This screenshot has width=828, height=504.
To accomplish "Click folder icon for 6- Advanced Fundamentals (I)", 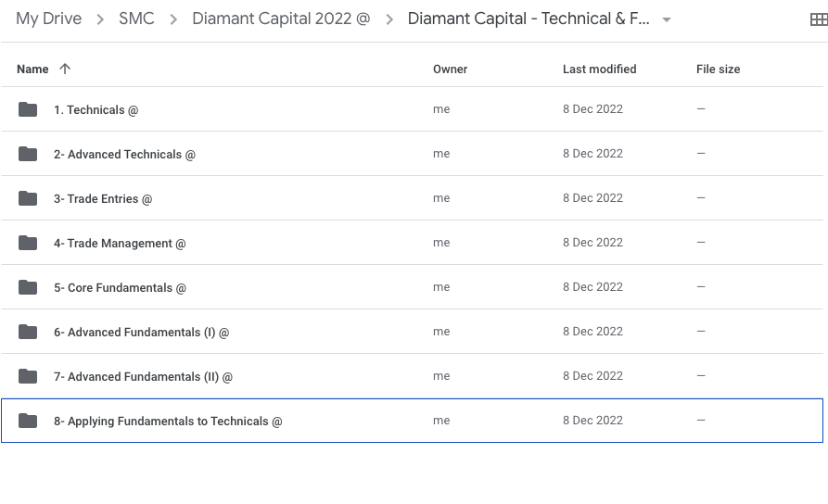I will (x=28, y=332).
